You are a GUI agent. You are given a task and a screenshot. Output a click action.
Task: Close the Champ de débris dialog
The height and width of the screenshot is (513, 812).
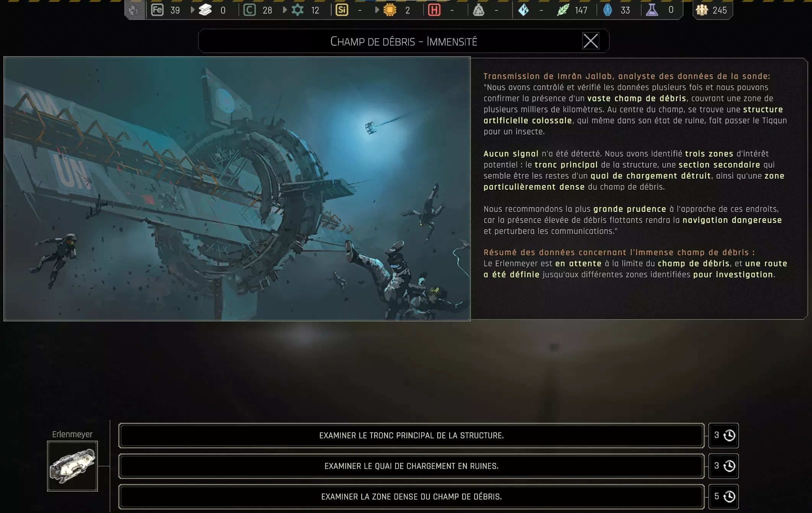(x=590, y=41)
